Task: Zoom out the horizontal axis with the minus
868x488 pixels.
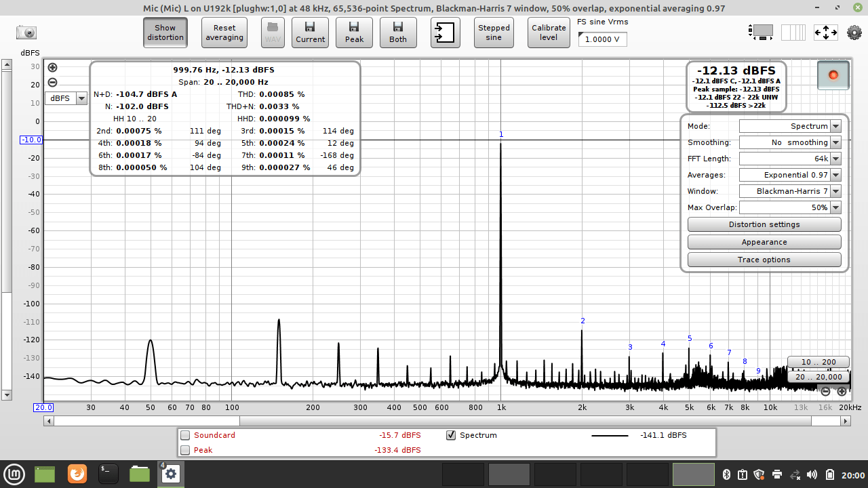Action: click(x=825, y=391)
